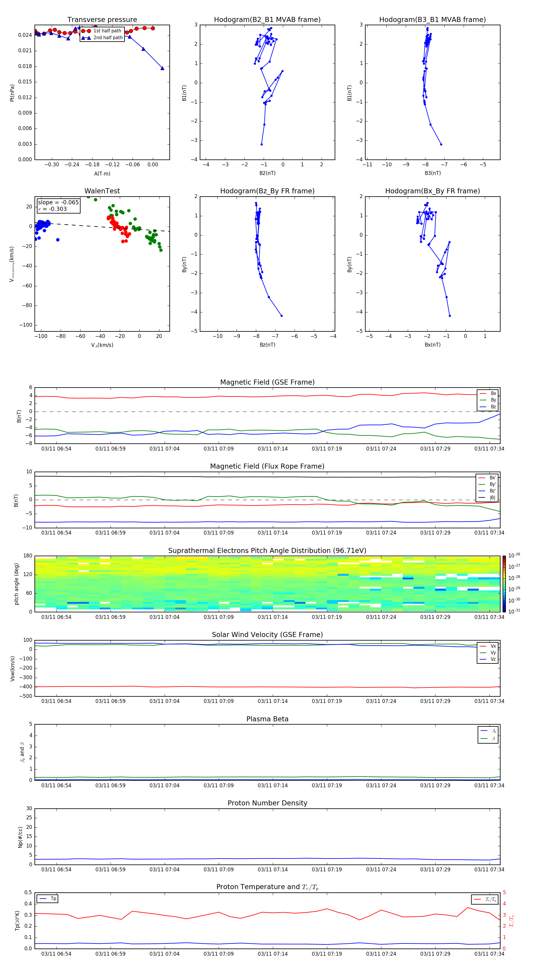Click the 'Vx' legend entry in velocity plot

[x=488, y=646]
